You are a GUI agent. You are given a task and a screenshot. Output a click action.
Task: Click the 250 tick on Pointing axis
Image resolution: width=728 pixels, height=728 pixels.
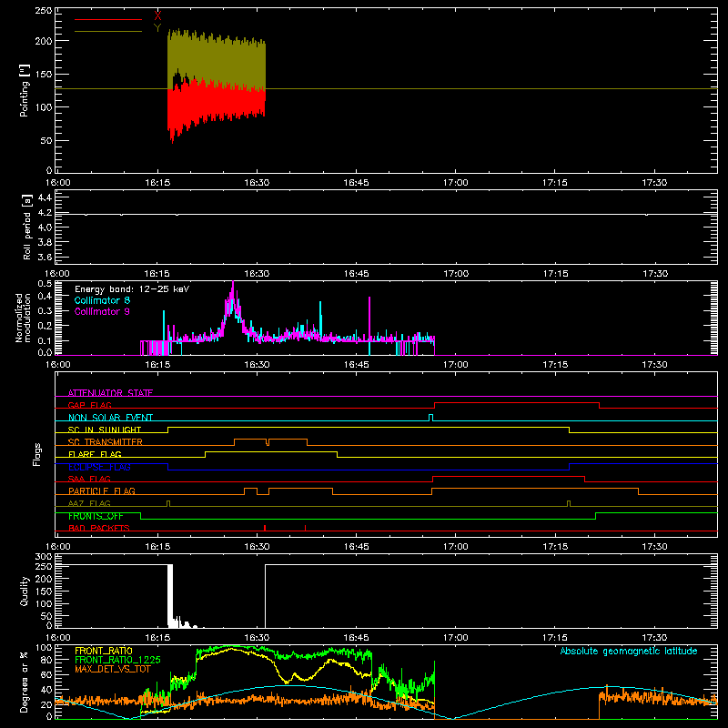pyautogui.click(x=44, y=10)
